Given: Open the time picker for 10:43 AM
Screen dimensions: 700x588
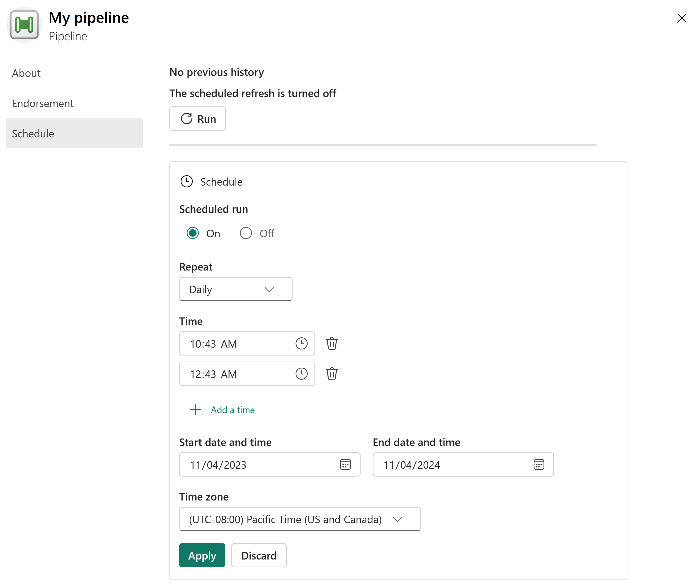Looking at the screenshot, I should 301,343.
